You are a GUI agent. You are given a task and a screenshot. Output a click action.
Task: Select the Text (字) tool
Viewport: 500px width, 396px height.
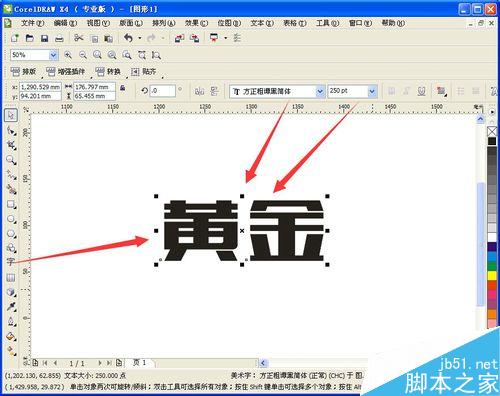click(10, 262)
